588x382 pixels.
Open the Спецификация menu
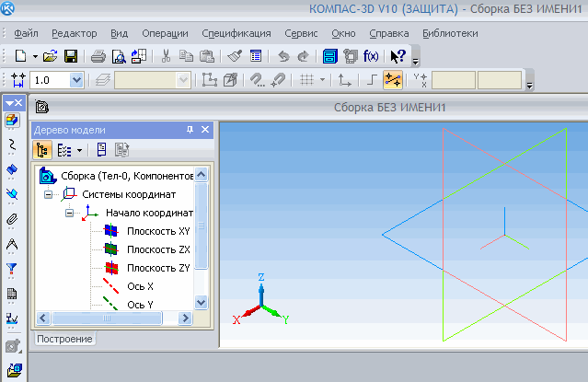(236, 33)
